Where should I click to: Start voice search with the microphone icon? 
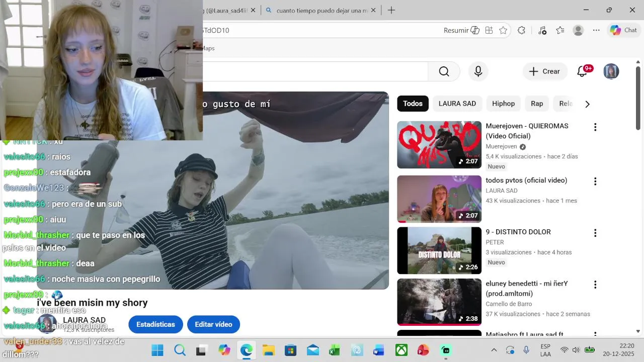click(x=478, y=71)
